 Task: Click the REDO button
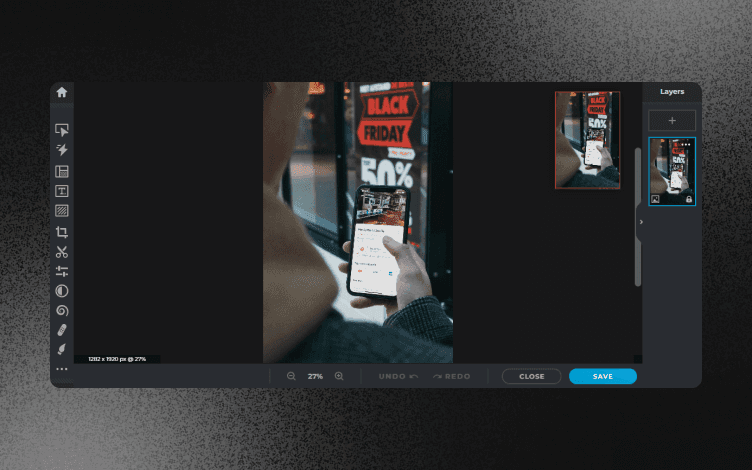coord(451,376)
